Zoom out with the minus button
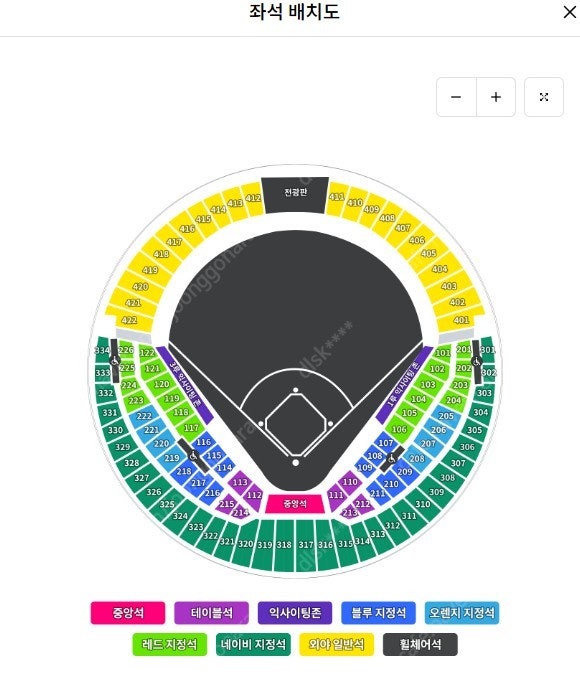This screenshot has height=687, width=580. click(x=456, y=97)
